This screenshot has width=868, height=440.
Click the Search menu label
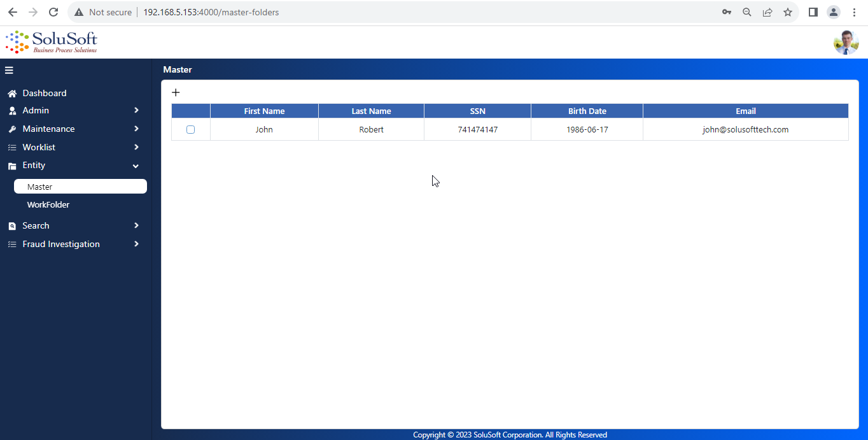(36, 225)
